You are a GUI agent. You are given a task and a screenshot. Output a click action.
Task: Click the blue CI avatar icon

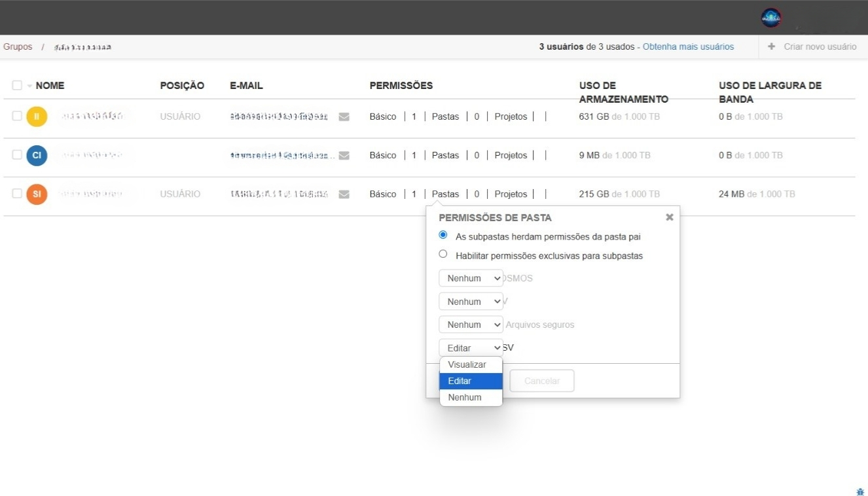(x=36, y=155)
